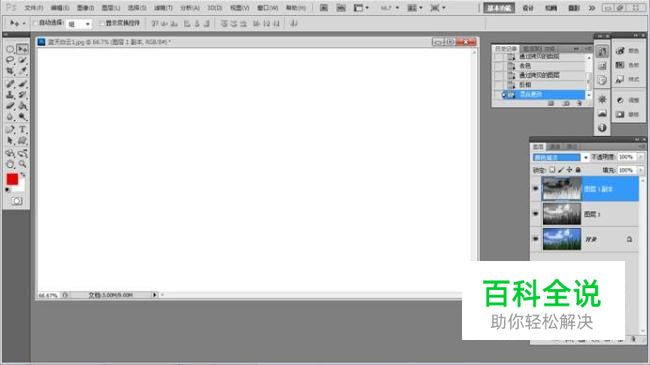
Task: Open the 填充 fill slider arrow
Action: [640, 170]
